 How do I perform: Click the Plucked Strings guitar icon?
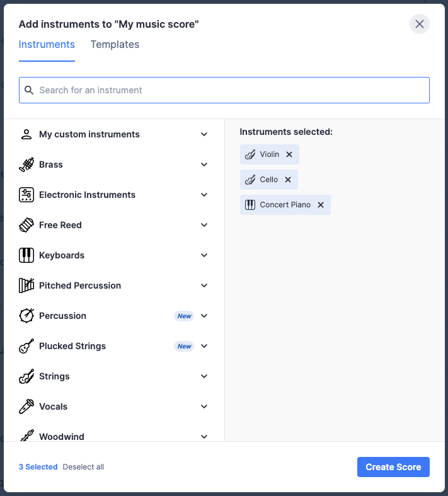(26, 346)
